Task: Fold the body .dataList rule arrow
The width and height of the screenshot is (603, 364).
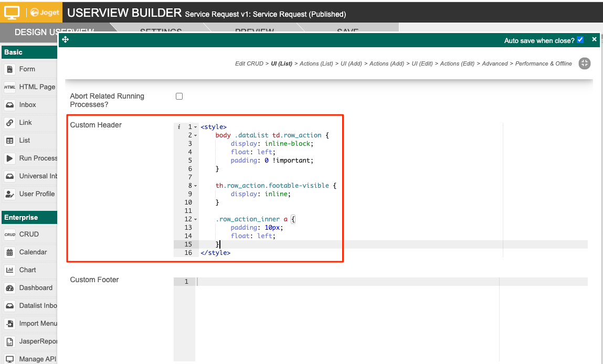Action: (x=196, y=135)
